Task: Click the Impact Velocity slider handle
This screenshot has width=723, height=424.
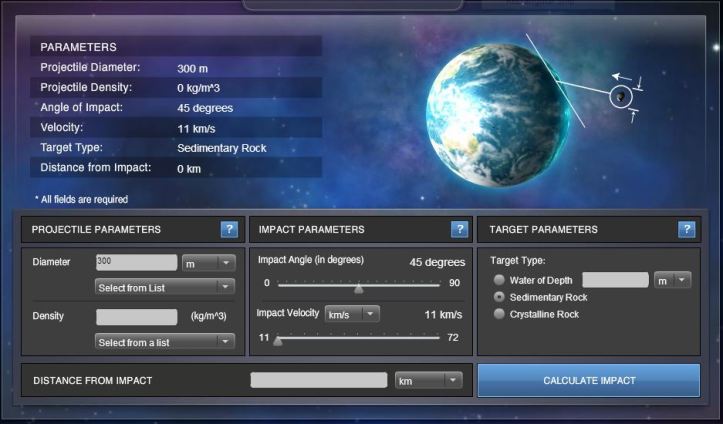Action: pos(278,340)
